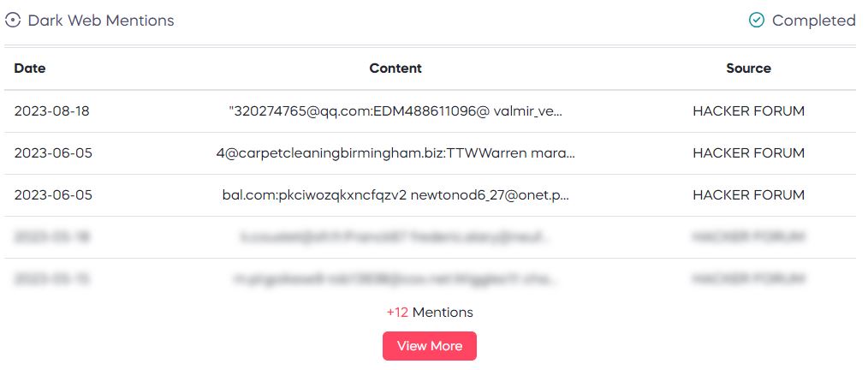Click the date in the newtonod6_27@onet row
Image resolution: width=868 pixels, height=370 pixels.
53,195
